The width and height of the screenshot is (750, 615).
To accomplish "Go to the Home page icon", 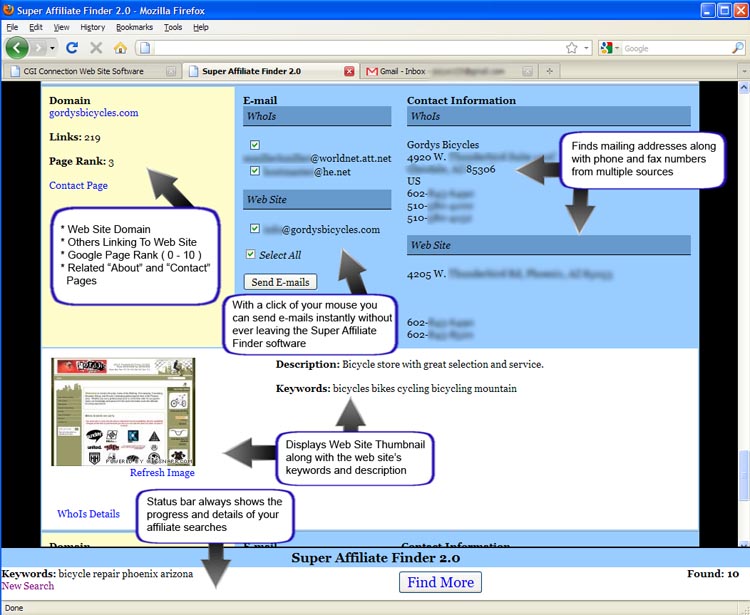I will coord(120,48).
